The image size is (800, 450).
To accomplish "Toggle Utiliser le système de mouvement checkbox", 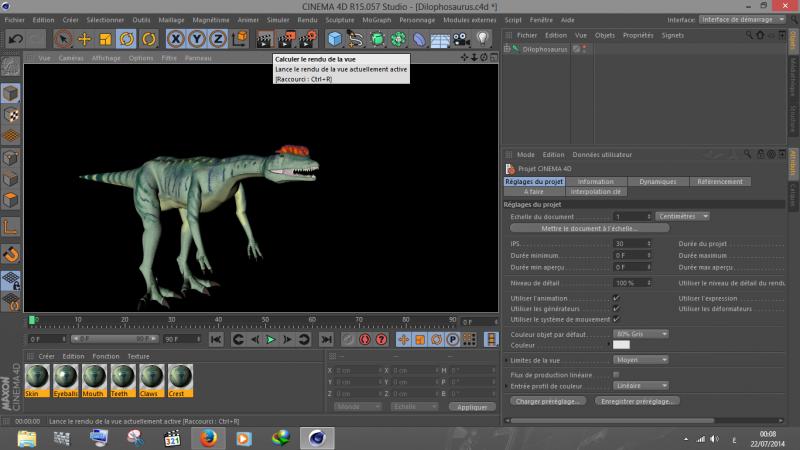I will point(616,319).
